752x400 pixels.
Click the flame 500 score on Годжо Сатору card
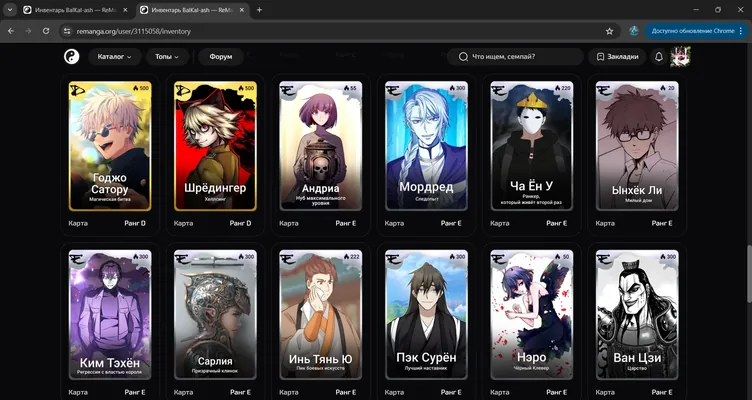(139, 88)
